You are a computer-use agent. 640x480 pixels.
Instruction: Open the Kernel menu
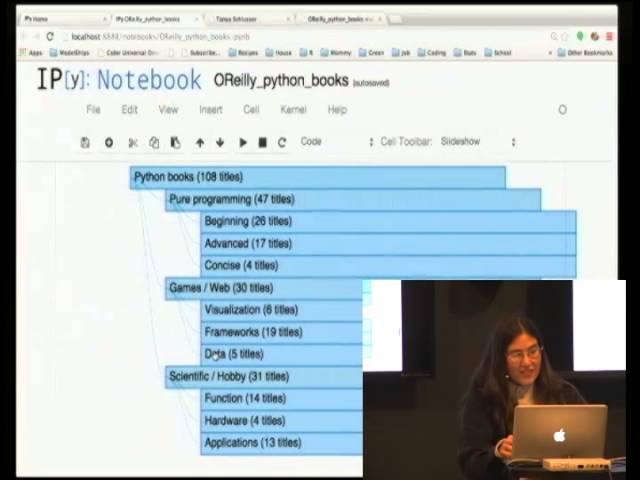[x=293, y=110]
